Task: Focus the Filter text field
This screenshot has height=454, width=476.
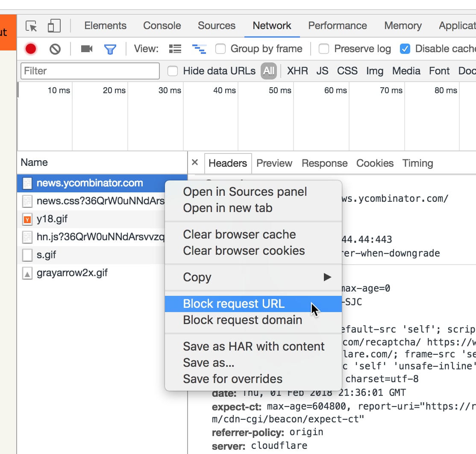Action: pos(90,71)
